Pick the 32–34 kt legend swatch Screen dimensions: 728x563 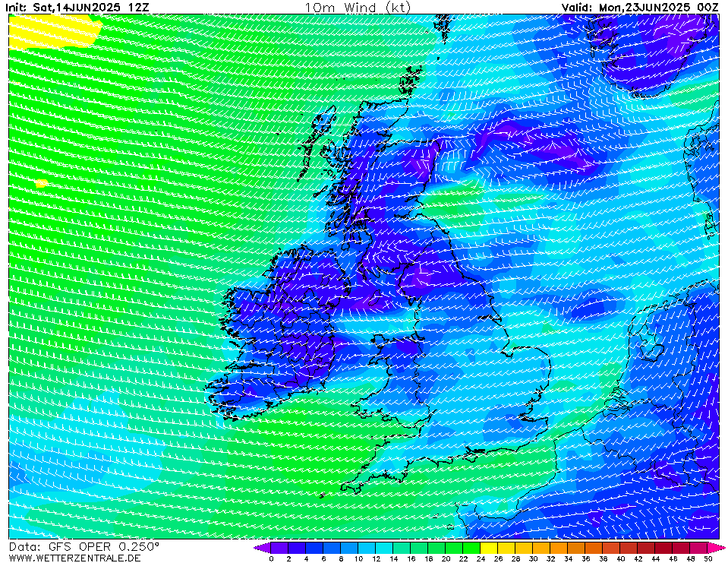(x=559, y=547)
